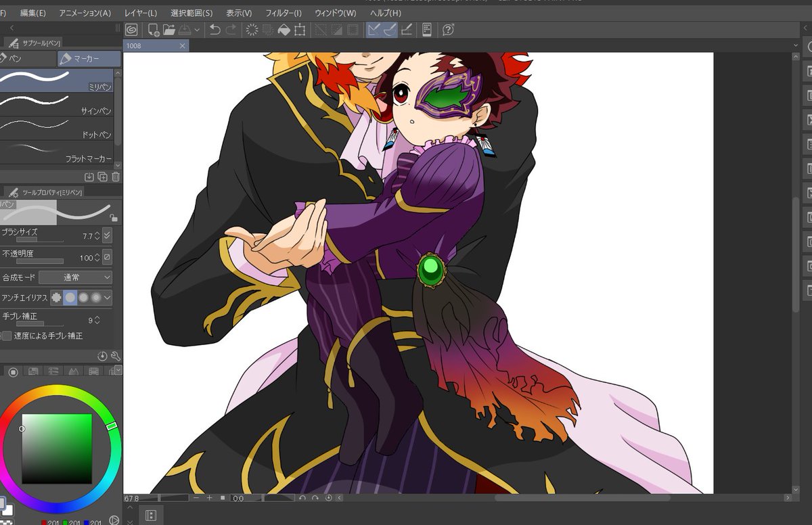Delete the selected sub tool
The image size is (812, 525).
(x=115, y=177)
